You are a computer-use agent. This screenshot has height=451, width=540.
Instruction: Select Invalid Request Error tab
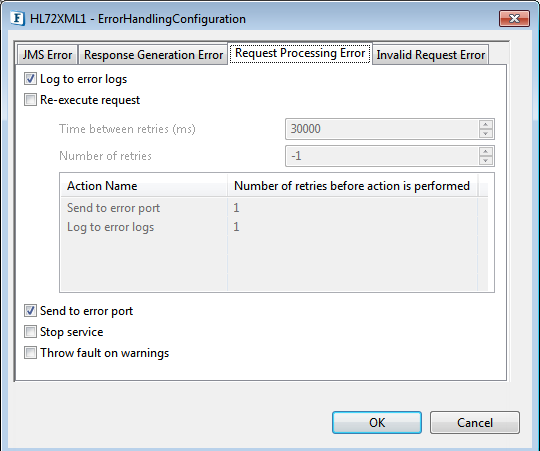(430, 55)
